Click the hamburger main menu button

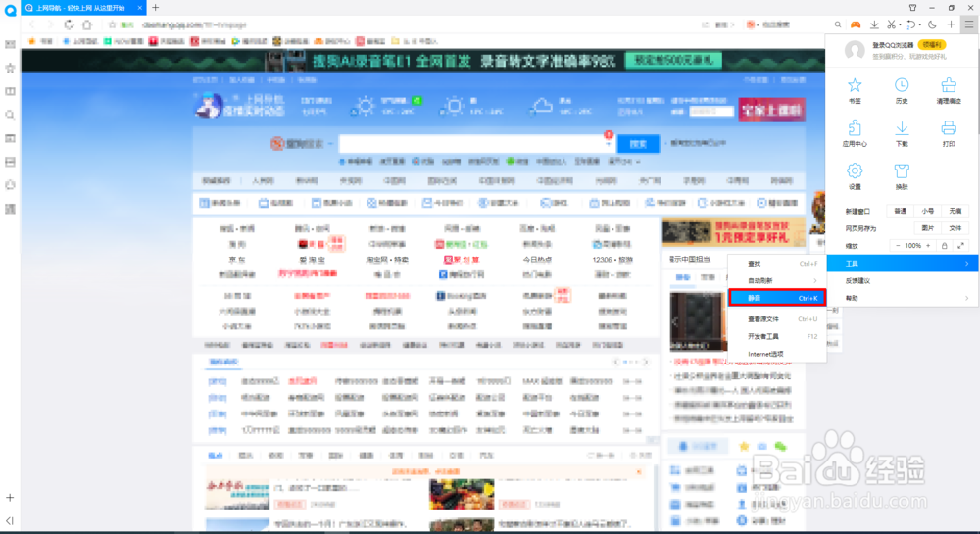coord(969,24)
